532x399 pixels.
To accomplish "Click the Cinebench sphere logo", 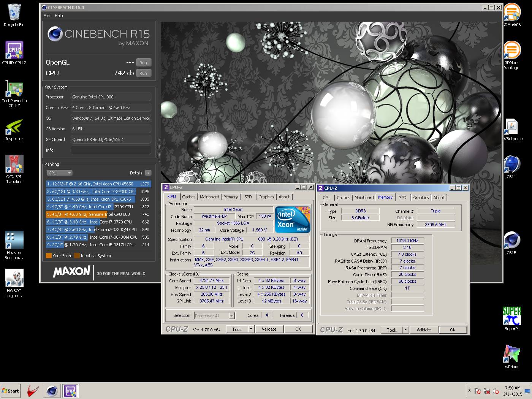I will pyautogui.click(x=55, y=34).
